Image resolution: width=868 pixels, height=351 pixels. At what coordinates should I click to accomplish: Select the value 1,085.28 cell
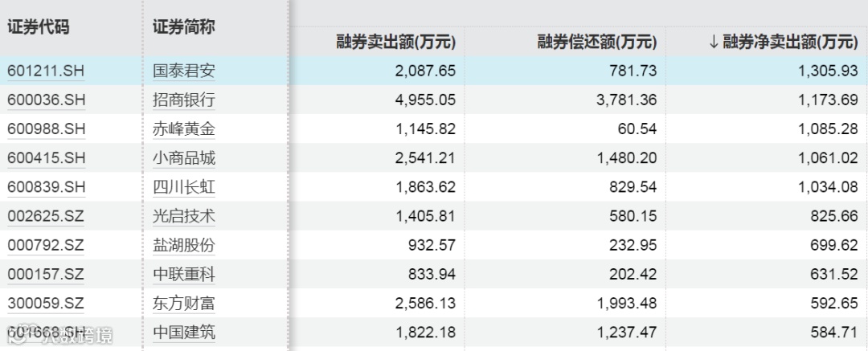pyautogui.click(x=829, y=129)
